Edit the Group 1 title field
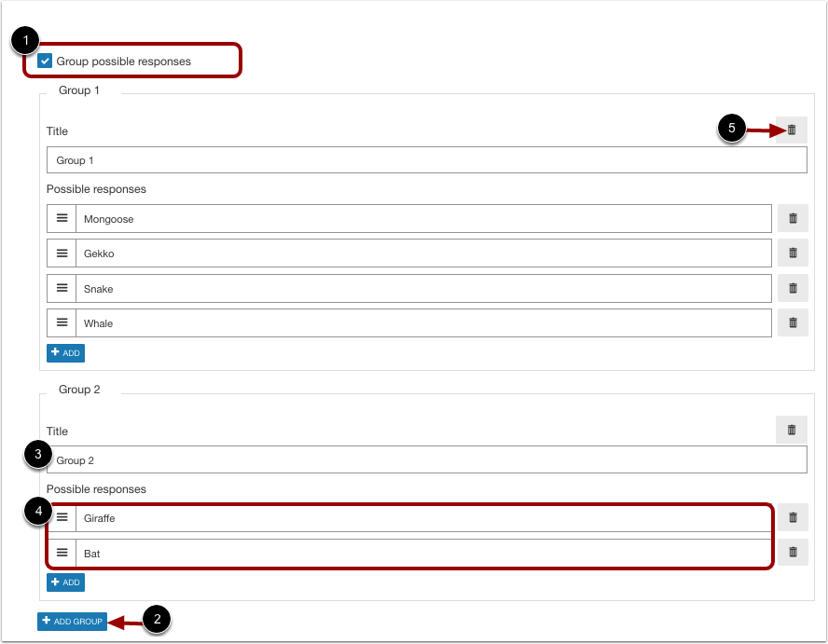The image size is (828, 644). coord(427,160)
